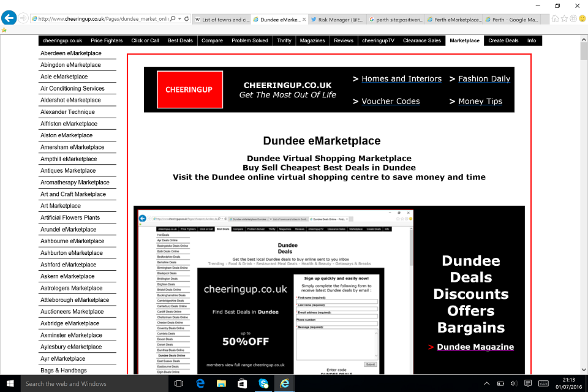The image size is (588, 392).
Task: Open the Favorites star icon
Action: (564, 19)
